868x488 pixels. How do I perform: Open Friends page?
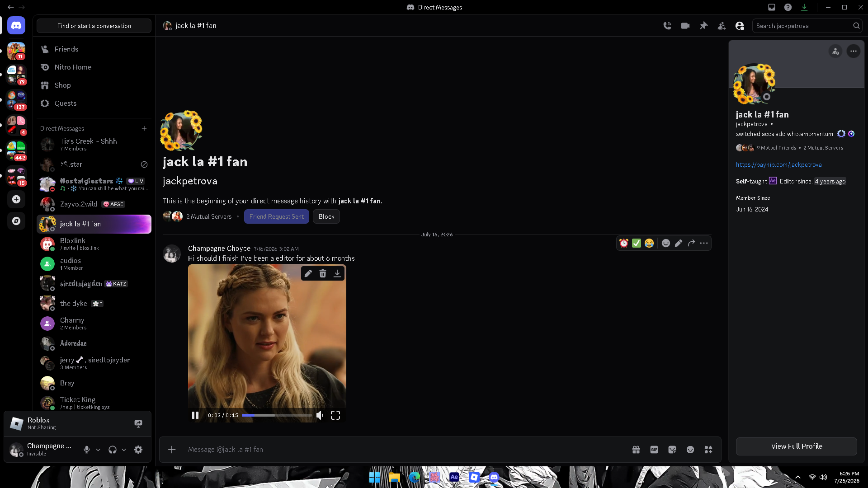click(x=94, y=49)
